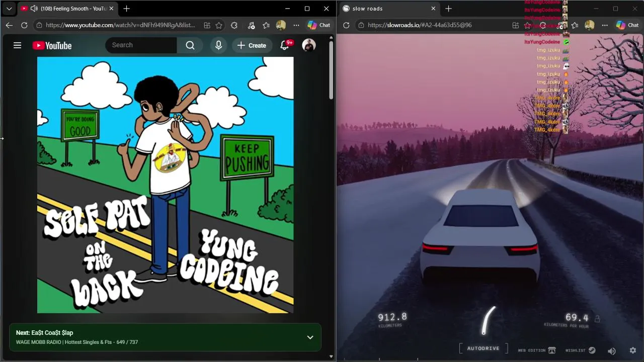The height and width of the screenshot is (362, 644).
Task: Focus the YouTube Search input field
Action: pyautogui.click(x=141, y=45)
